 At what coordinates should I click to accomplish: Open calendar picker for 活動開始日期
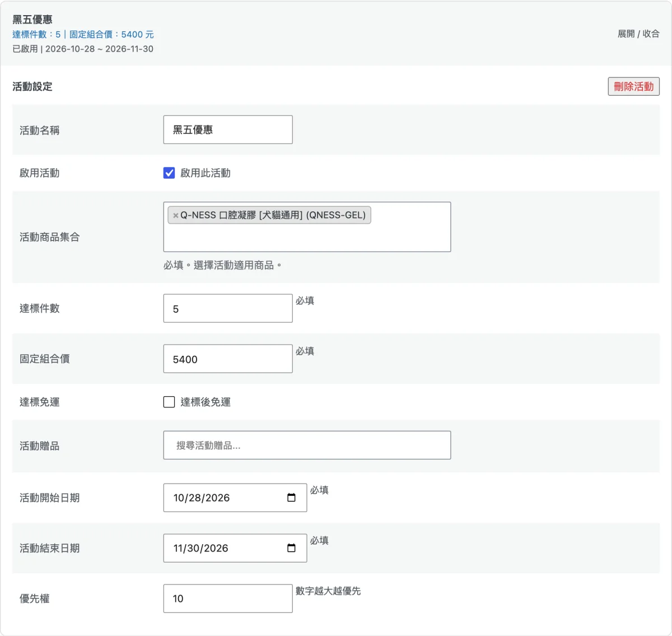291,498
